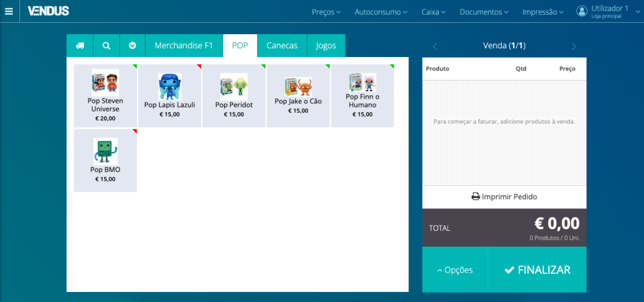Switch to Merchandise F1 tab
Viewport: 644px width, 302px height.
[184, 46]
